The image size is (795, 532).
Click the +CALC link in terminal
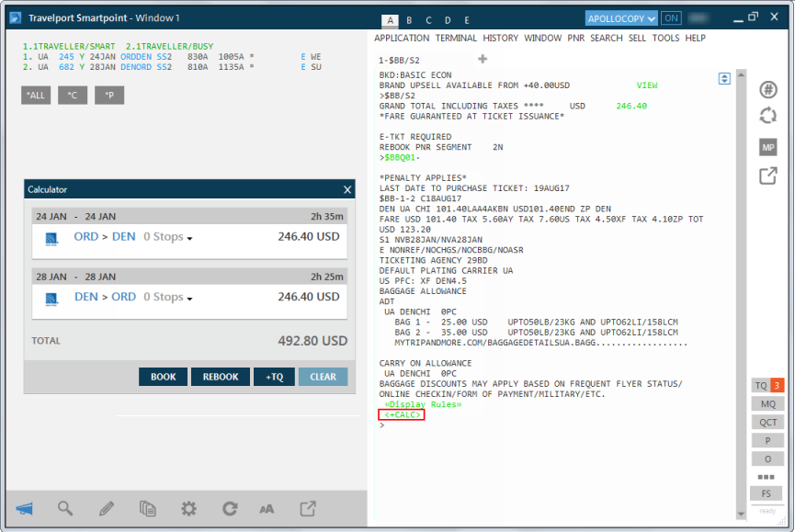tap(402, 415)
